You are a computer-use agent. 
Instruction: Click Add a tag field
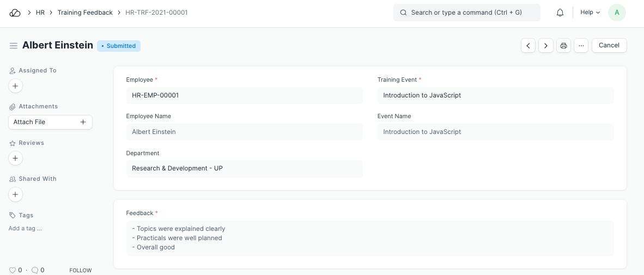click(25, 229)
